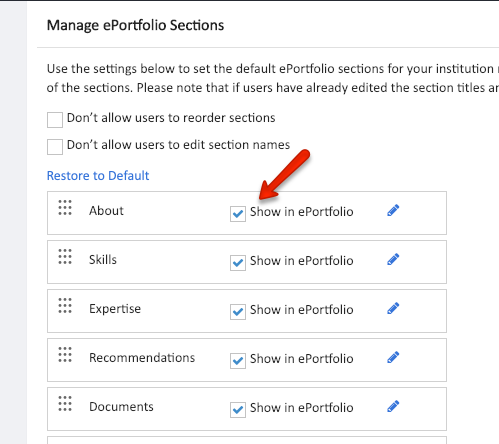Select the Skills section label
Screen dimensions: 499x444
[103, 260]
